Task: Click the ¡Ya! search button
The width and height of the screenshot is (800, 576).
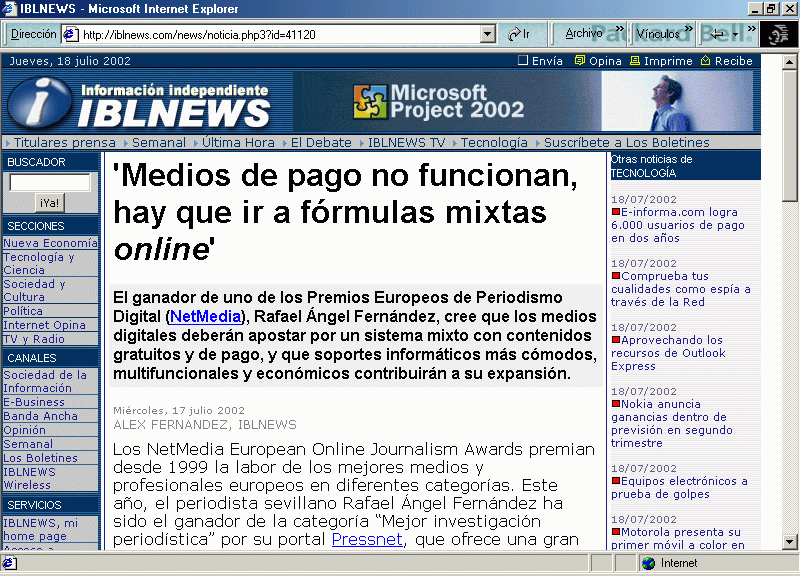Action: point(49,203)
